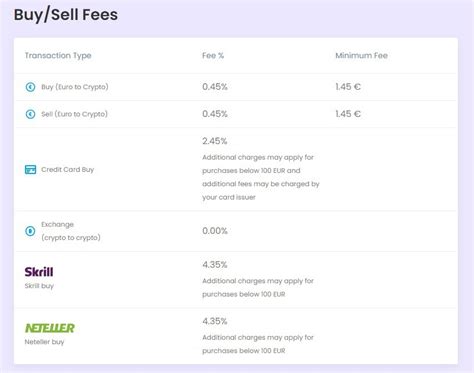Click the 2.45% credit card fee
Image resolution: width=474 pixels, height=373 pixels.
(215, 141)
